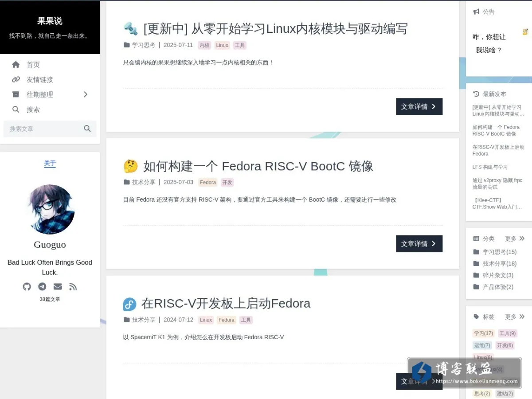Open recent post LFS 构建与学习

(x=490, y=167)
